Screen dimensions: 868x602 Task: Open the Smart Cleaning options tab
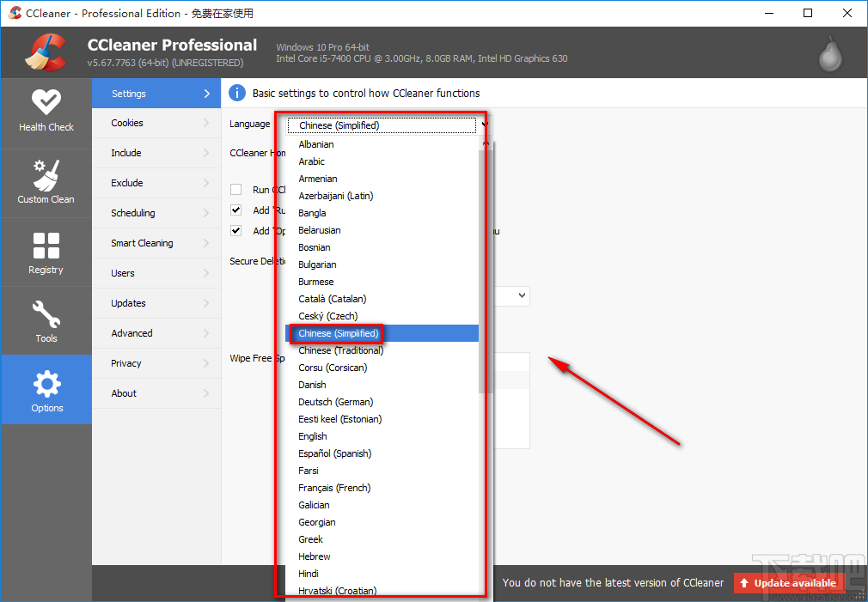pyautogui.click(x=156, y=243)
